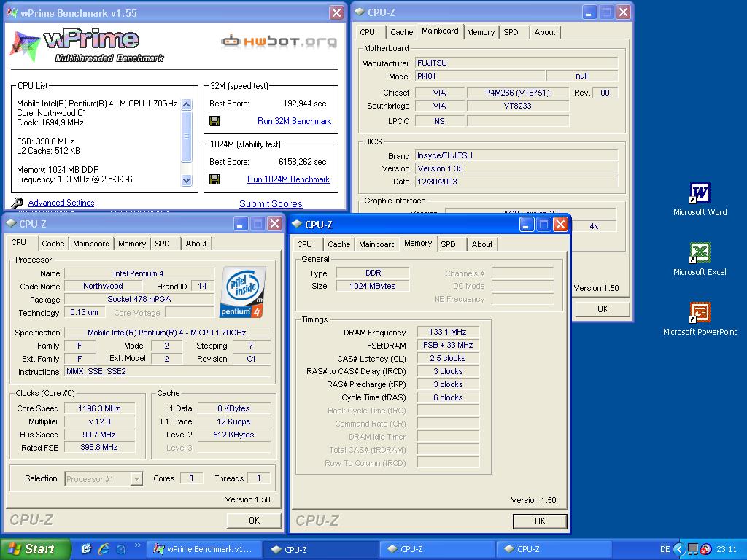Click the save icon beside Run 32M Benchmark
This screenshot has height=560, width=747.
pos(215,121)
